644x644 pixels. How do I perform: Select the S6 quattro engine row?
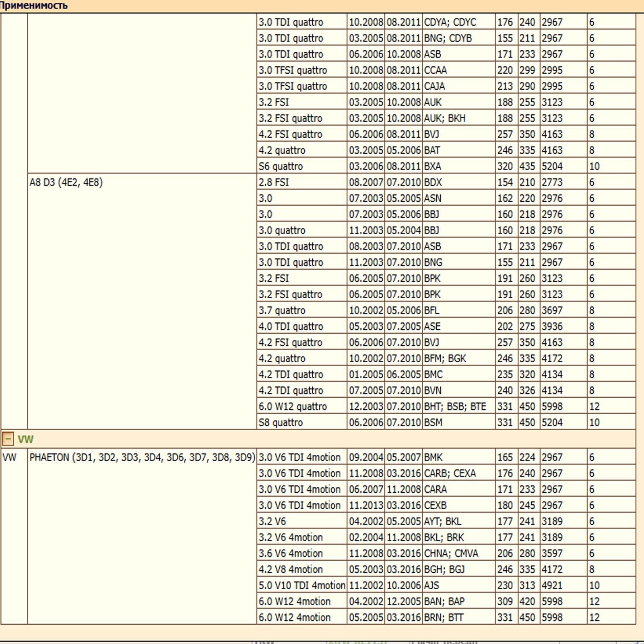pyautogui.click(x=446, y=166)
